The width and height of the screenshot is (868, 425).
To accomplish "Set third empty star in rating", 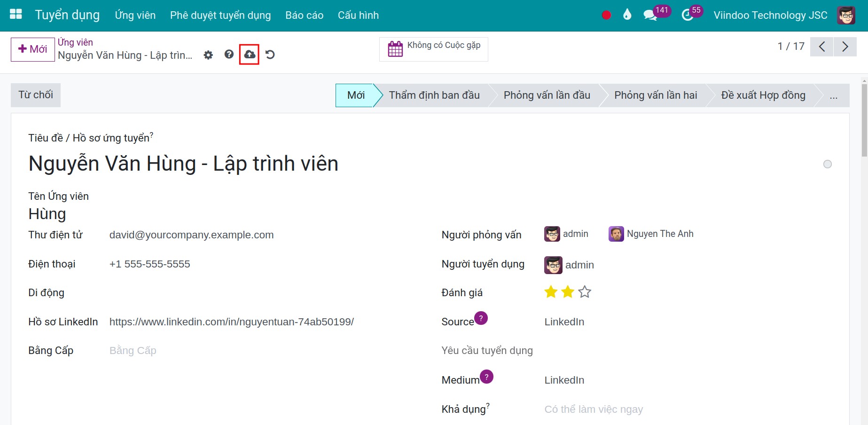I will [585, 292].
